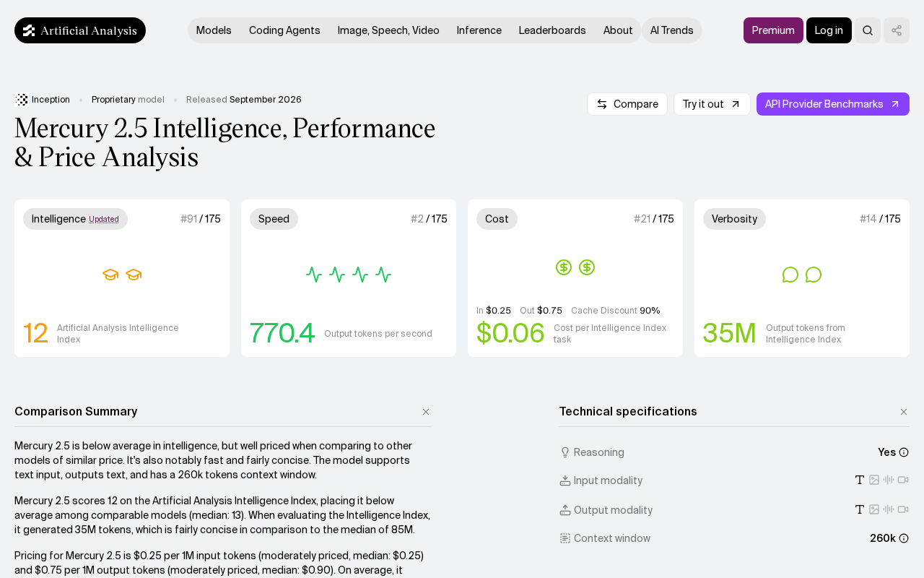Click the 35M verbosity value
Image resolution: width=924 pixels, height=578 pixels.
point(730,333)
